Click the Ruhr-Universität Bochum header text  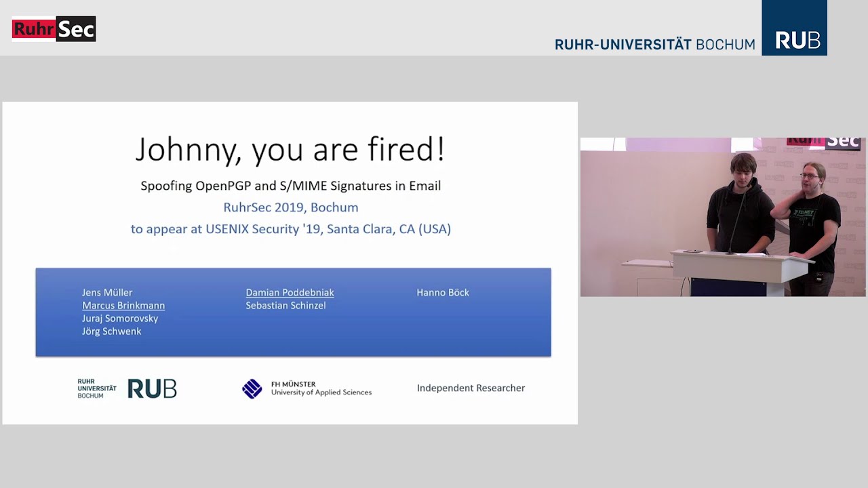tap(654, 45)
